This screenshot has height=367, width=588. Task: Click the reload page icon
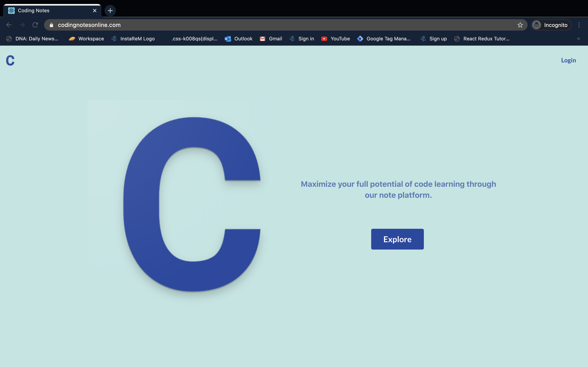click(x=35, y=25)
